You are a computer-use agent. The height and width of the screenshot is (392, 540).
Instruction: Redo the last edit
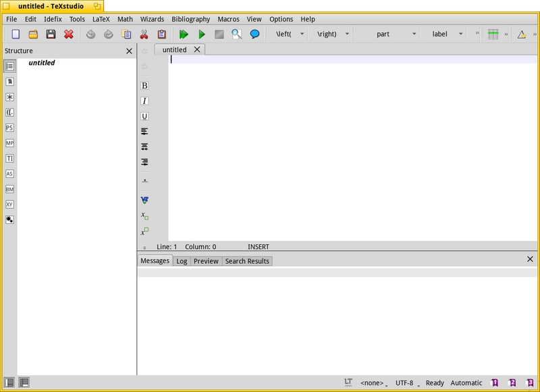[x=109, y=34]
